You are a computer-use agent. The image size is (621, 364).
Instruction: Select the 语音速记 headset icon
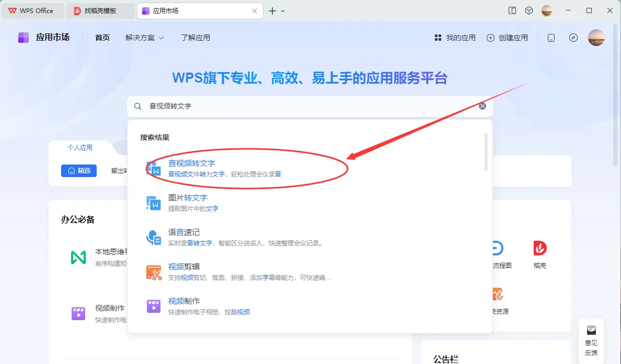pyautogui.click(x=153, y=238)
